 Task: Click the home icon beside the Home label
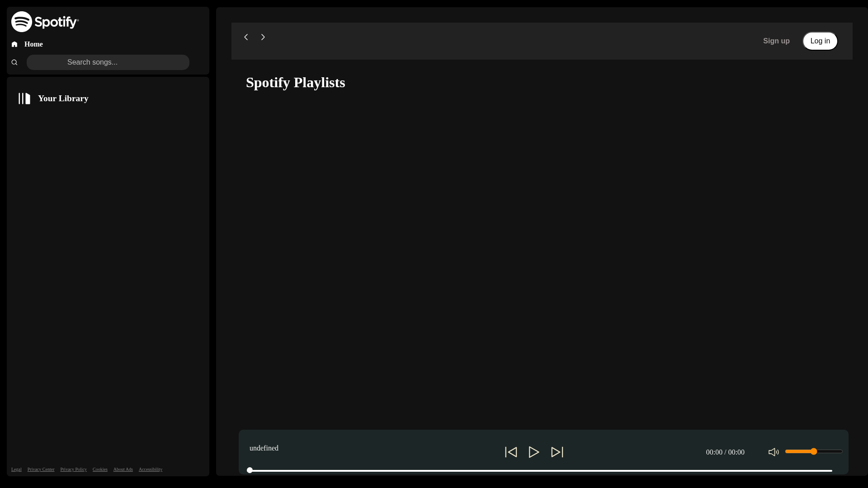pyautogui.click(x=14, y=44)
